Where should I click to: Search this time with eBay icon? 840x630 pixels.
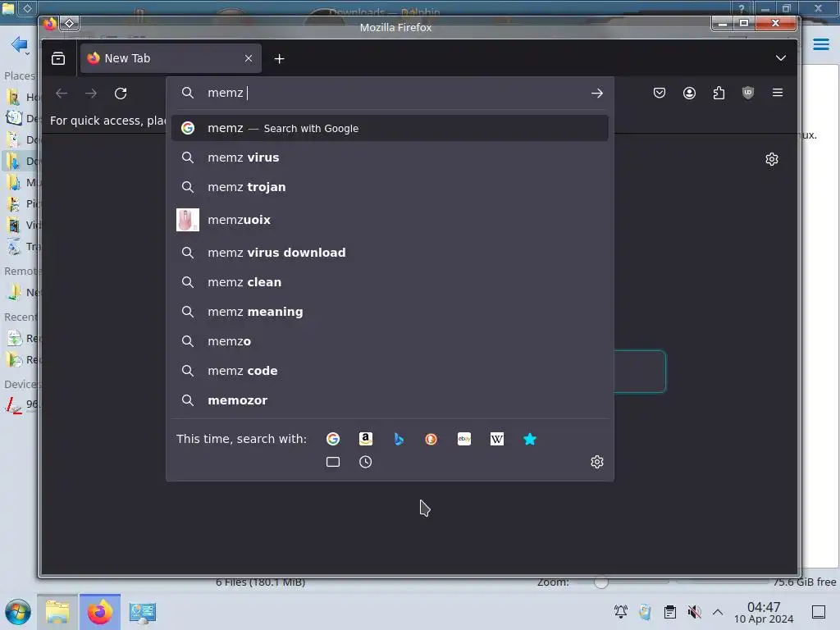[x=464, y=439]
